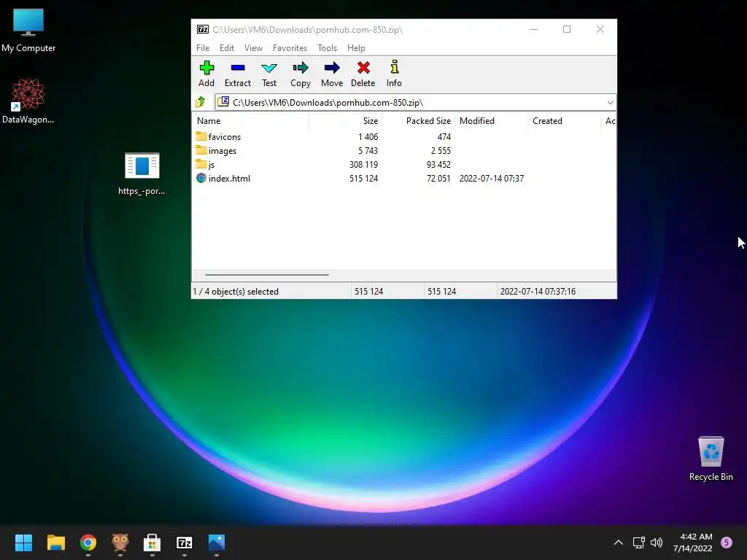Viewport: 747px width, 560px height.
Task: Sort by the Name column header
Action: 251,121
